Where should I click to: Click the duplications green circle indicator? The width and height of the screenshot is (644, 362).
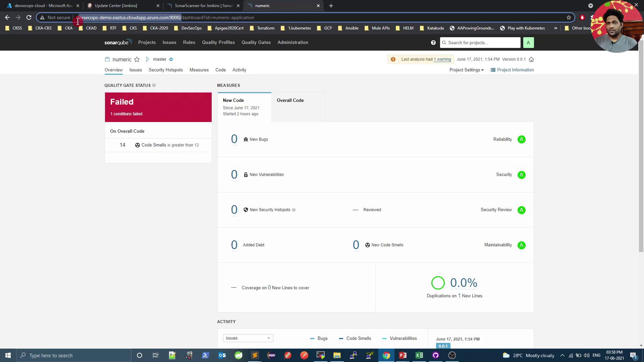click(x=438, y=283)
